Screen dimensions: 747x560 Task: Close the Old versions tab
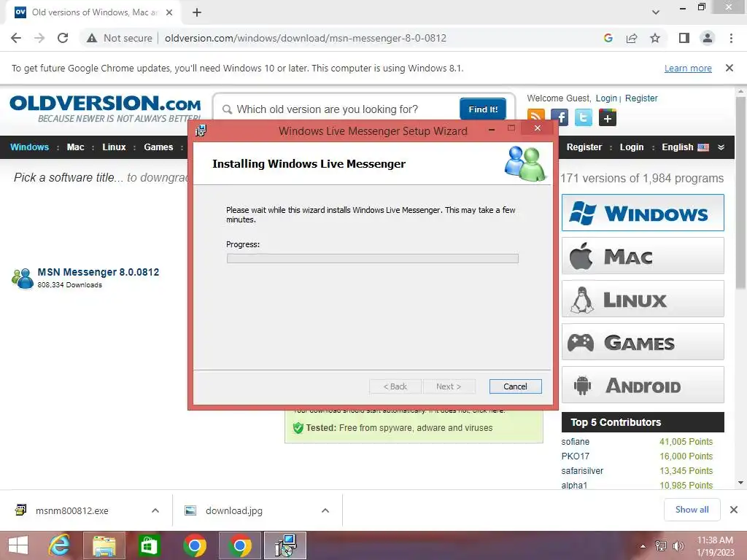pyautogui.click(x=169, y=12)
